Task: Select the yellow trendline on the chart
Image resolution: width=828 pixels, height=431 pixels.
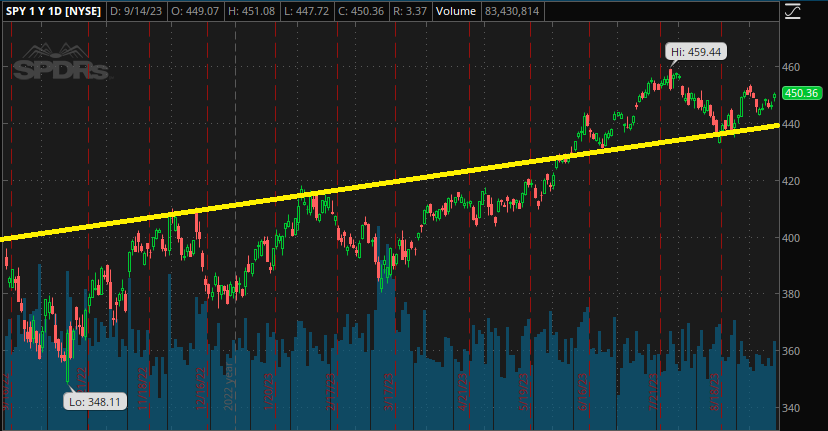Action: [391, 183]
